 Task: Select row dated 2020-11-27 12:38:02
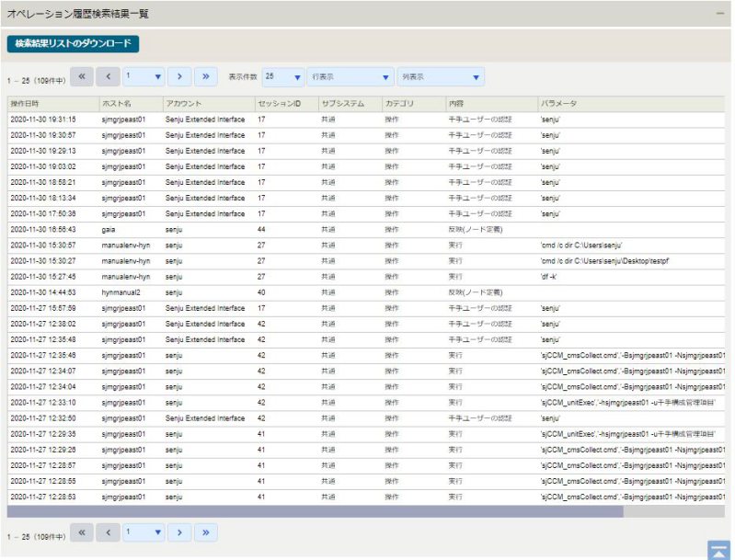point(366,324)
